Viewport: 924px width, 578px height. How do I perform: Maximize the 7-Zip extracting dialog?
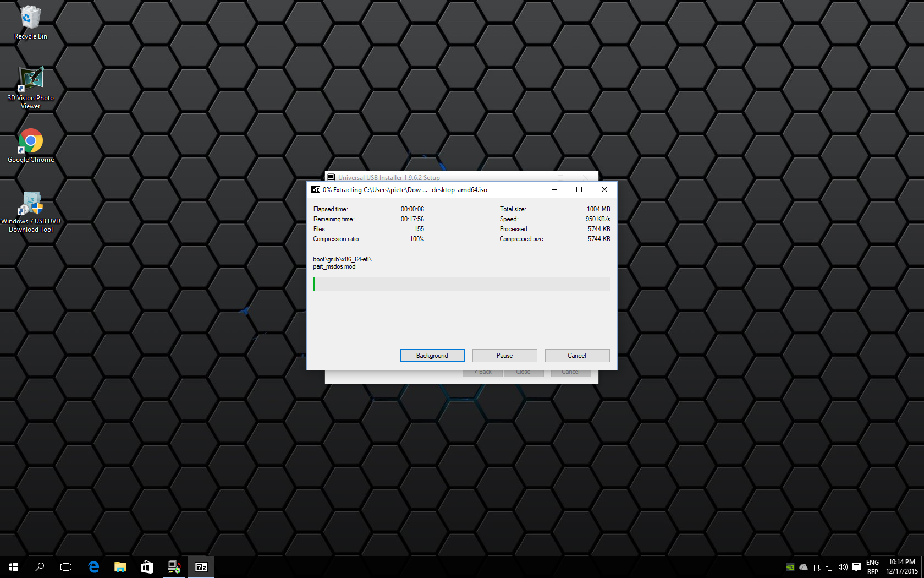[x=579, y=189]
